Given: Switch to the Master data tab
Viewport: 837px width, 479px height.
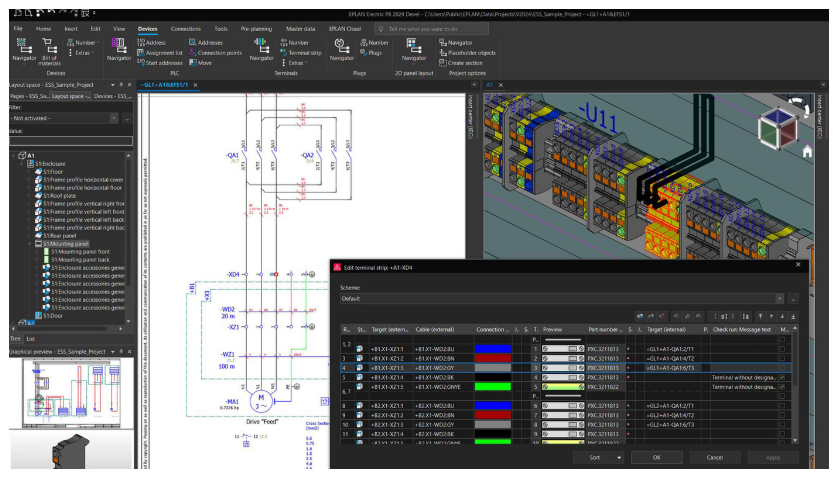Looking at the screenshot, I should point(299,29).
